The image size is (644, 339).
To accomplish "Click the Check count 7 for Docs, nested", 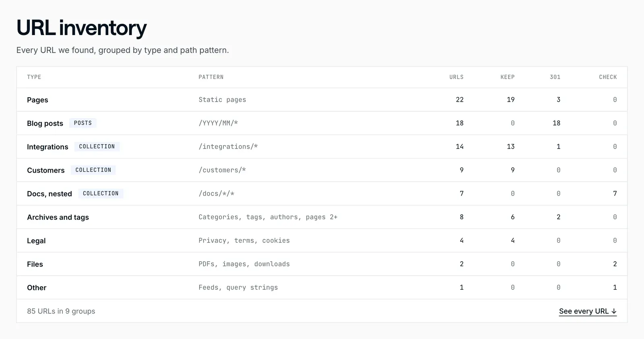I will click(615, 193).
